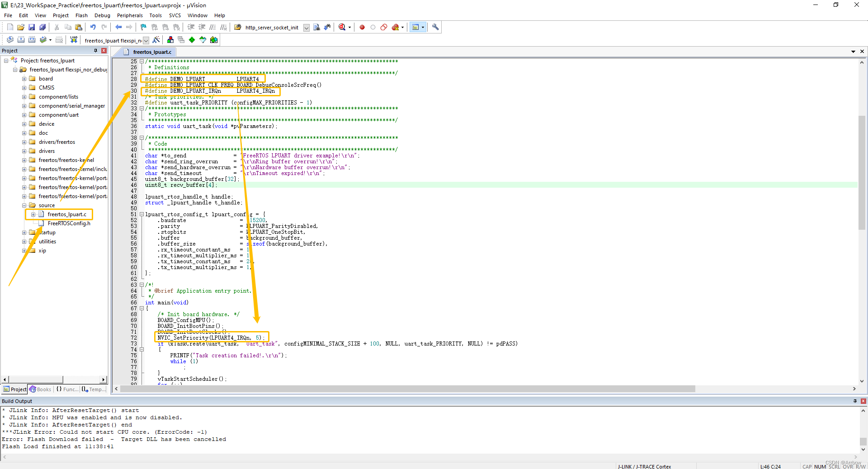Image resolution: width=868 pixels, height=469 pixels.
Task: Open Configuration wrench icon
Action: tap(435, 27)
